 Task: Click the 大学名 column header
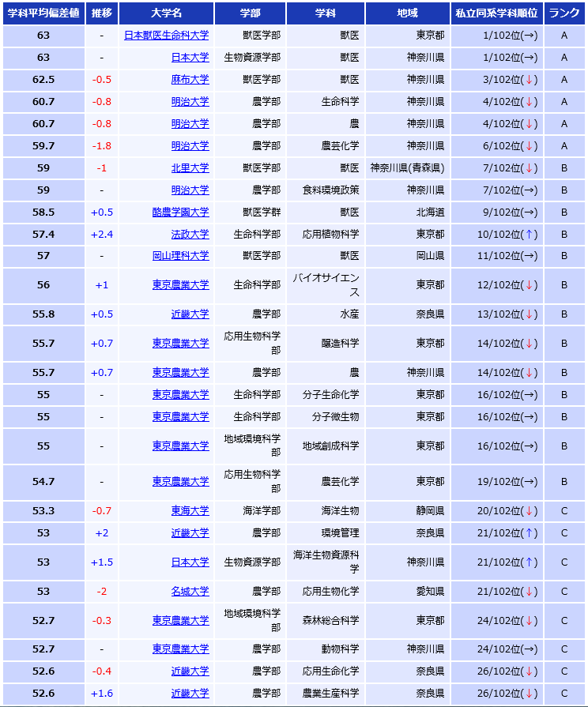click(x=167, y=13)
